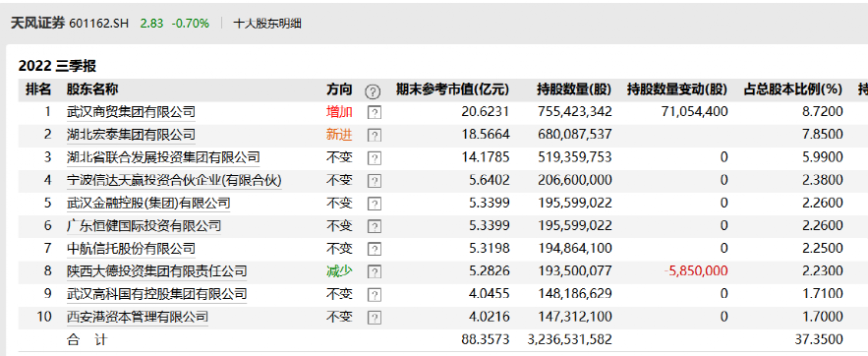Click the question icon in 武汉高科国有控股集团有限公司 row

point(375,295)
